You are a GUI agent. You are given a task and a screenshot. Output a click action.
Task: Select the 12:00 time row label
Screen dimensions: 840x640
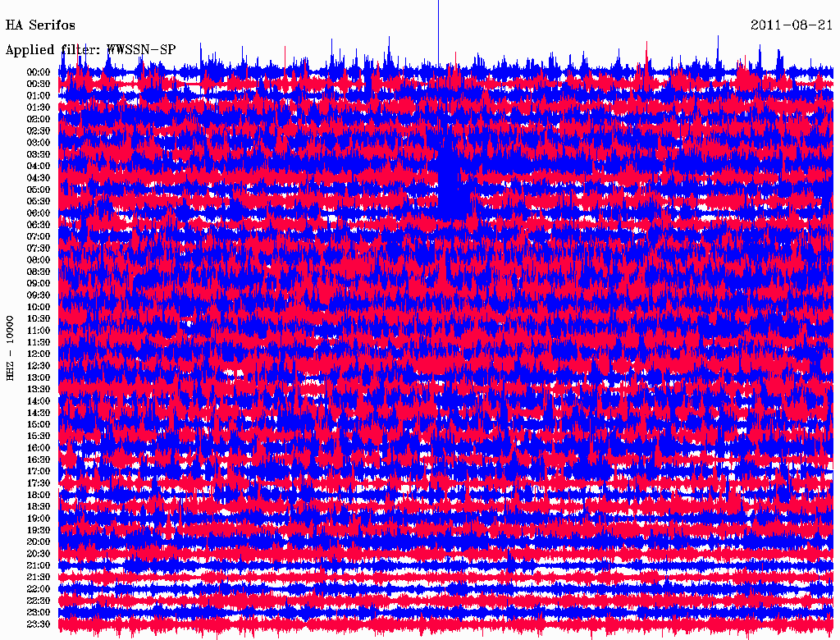tap(38, 354)
